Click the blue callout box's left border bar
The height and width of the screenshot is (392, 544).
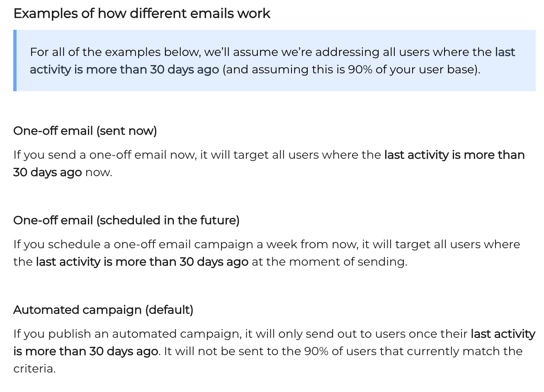(15, 60)
